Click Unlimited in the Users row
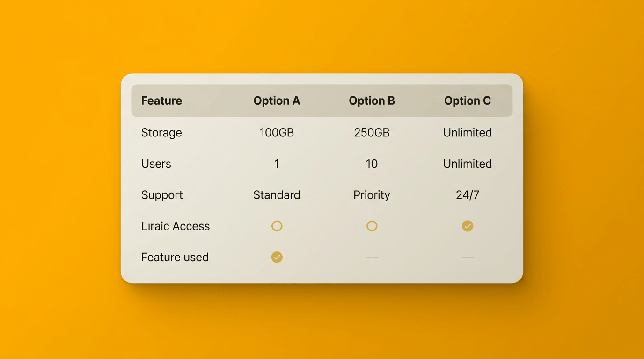Viewport: 644px width, 359px height. [x=467, y=164]
